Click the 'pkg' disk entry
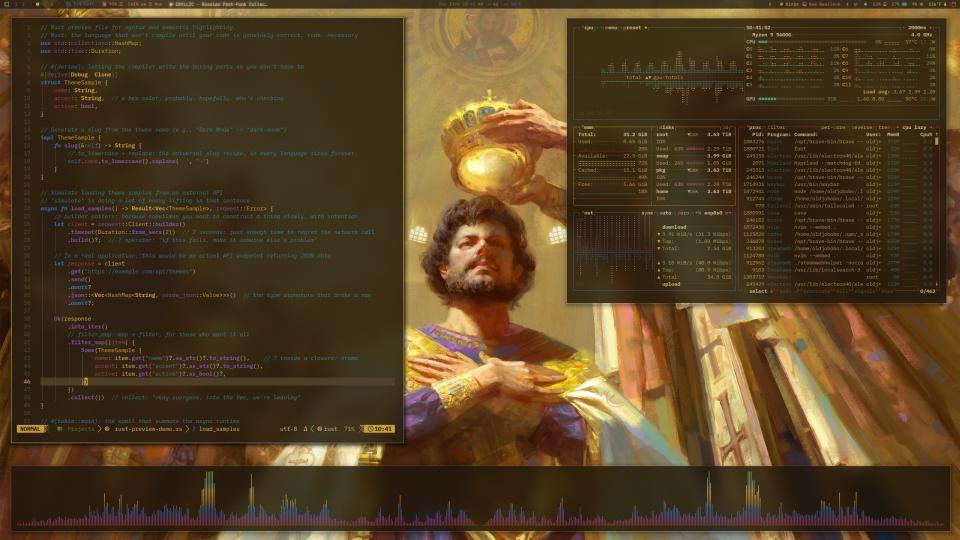The height and width of the screenshot is (540, 960). 661,170
